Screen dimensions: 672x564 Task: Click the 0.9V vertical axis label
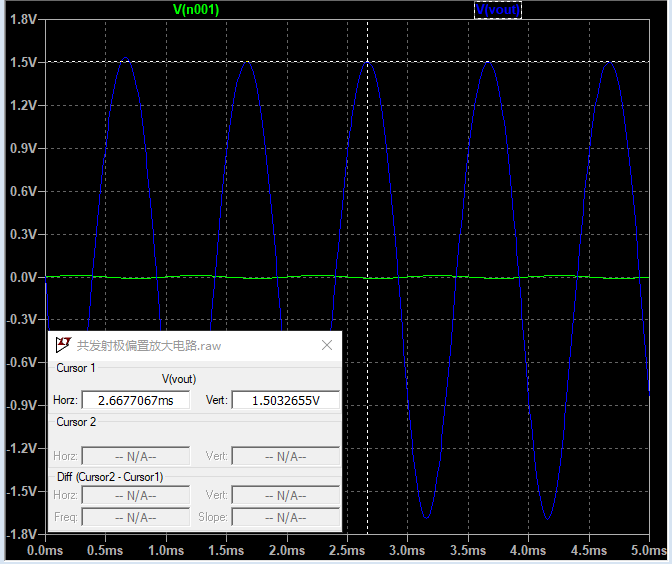[23, 148]
